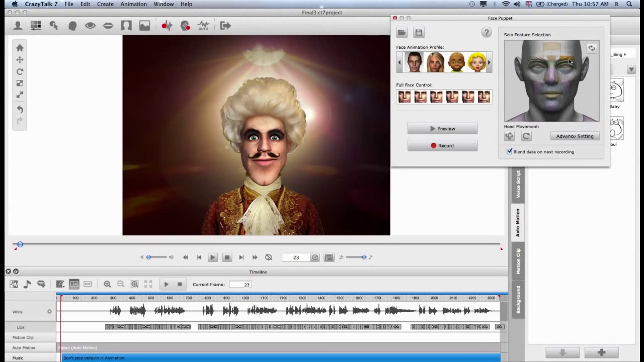Viewport: 644px width, 362px height.
Task: Toggle the Voice track circle button
Action: point(49,312)
